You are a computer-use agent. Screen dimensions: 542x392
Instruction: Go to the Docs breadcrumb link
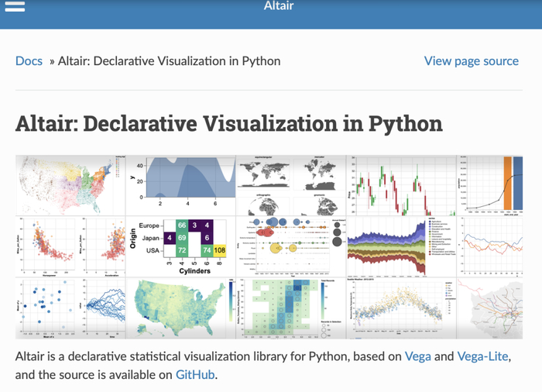(29, 61)
